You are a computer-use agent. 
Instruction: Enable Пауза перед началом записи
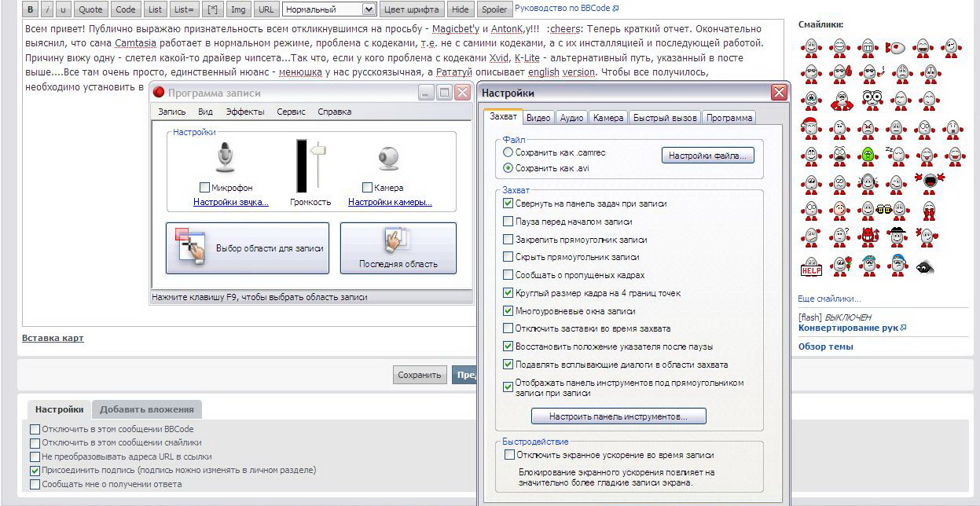pos(508,222)
